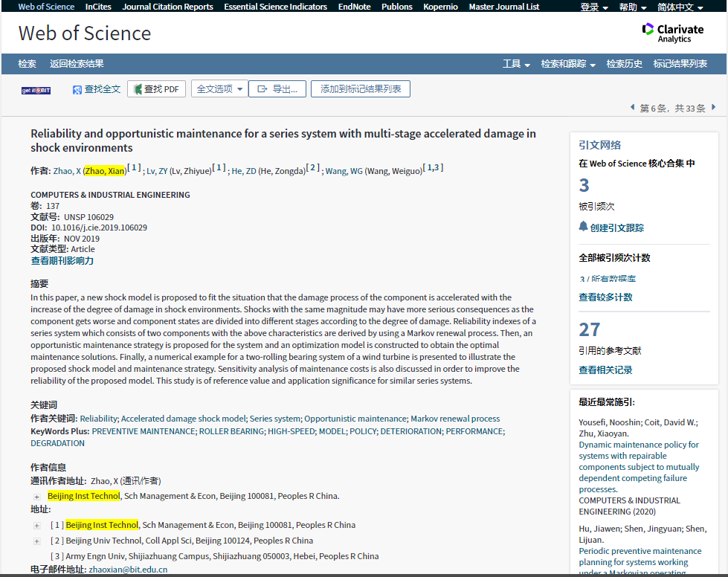Click the bell icon for citation alert

pyautogui.click(x=583, y=226)
